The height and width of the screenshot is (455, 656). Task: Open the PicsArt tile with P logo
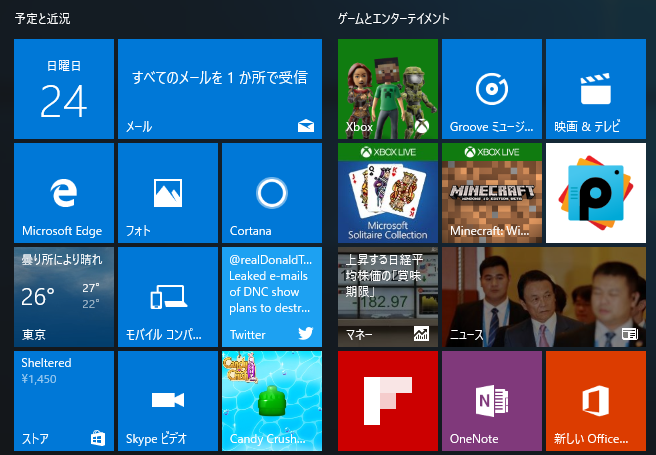pyautogui.click(x=596, y=193)
